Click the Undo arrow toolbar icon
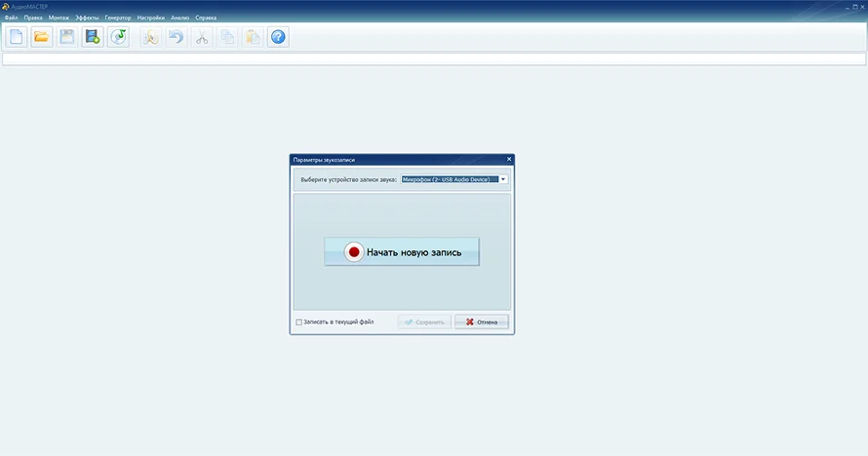 (177, 37)
